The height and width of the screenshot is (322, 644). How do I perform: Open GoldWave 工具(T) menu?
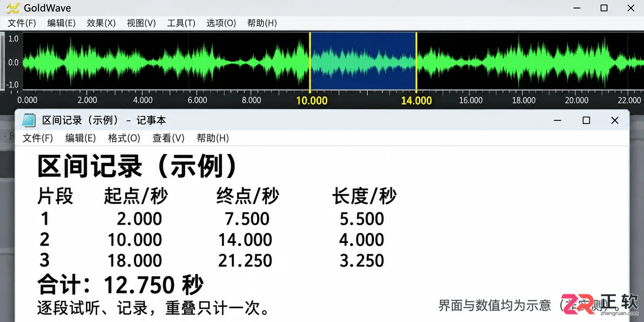point(181,23)
